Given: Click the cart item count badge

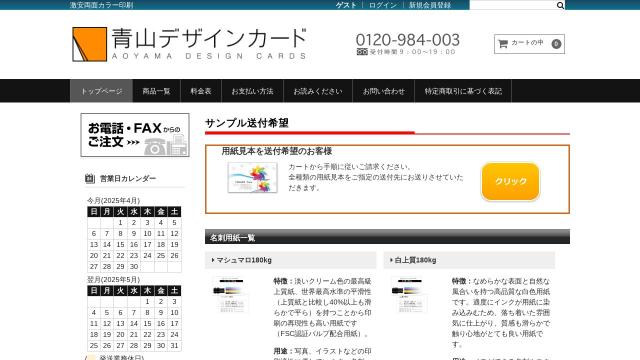Looking at the screenshot, I should (556, 44).
